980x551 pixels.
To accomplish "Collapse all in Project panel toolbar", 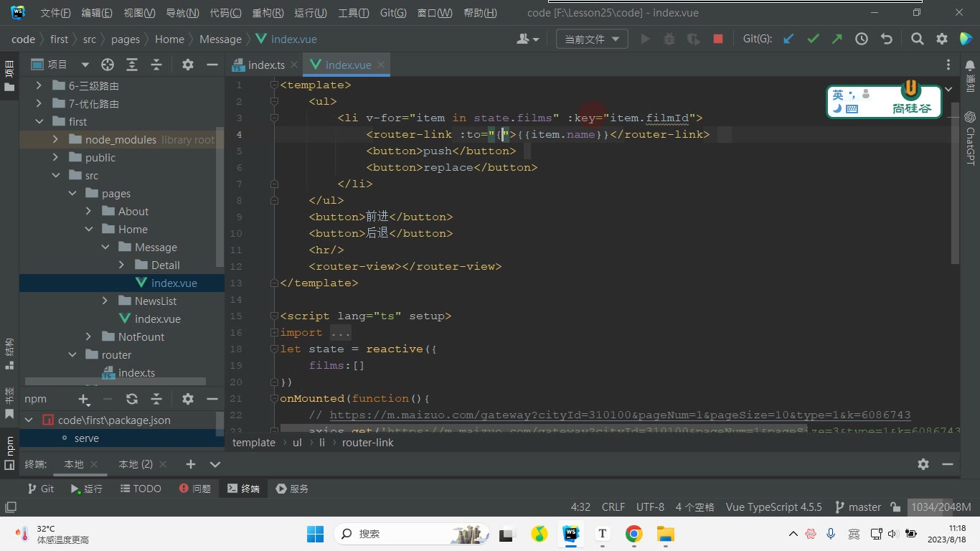I will (156, 65).
